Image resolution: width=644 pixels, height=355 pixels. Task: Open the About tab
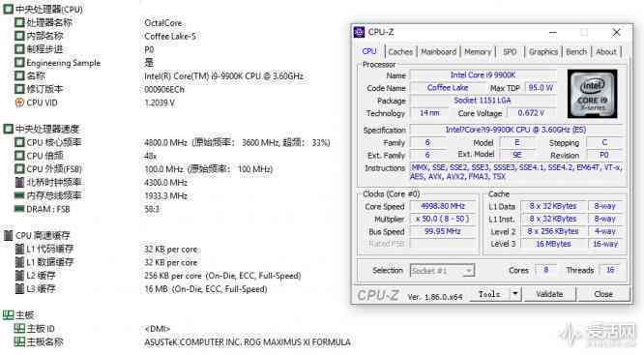pos(606,52)
